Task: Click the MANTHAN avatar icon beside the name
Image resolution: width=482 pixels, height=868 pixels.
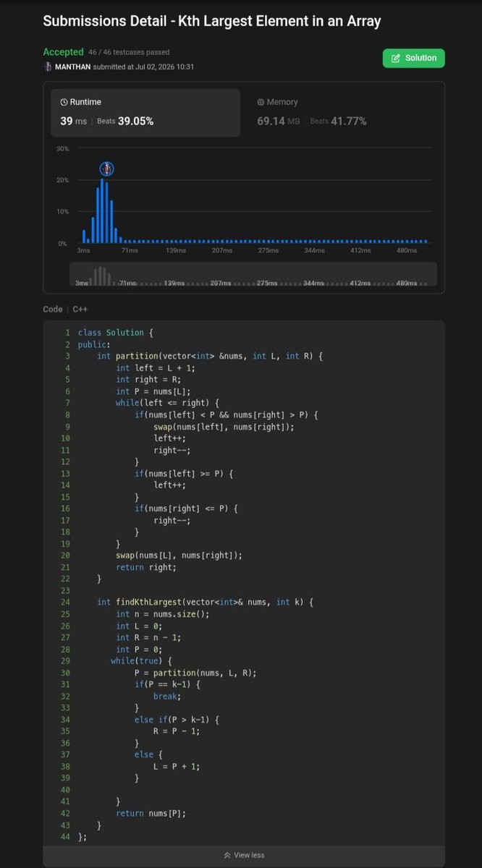Action: [x=48, y=67]
